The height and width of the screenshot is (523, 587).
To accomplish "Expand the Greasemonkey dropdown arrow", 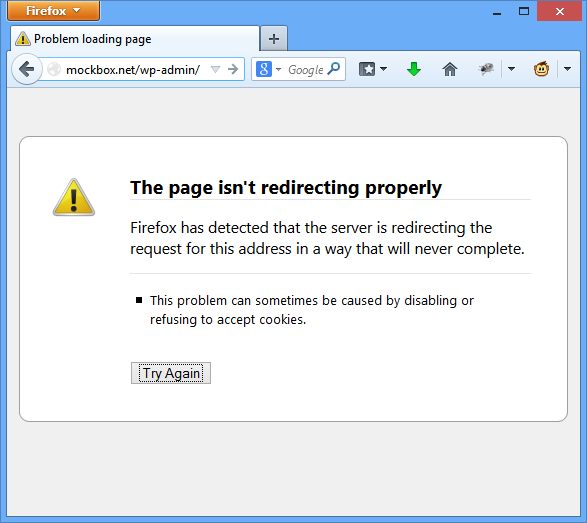I will (567, 69).
